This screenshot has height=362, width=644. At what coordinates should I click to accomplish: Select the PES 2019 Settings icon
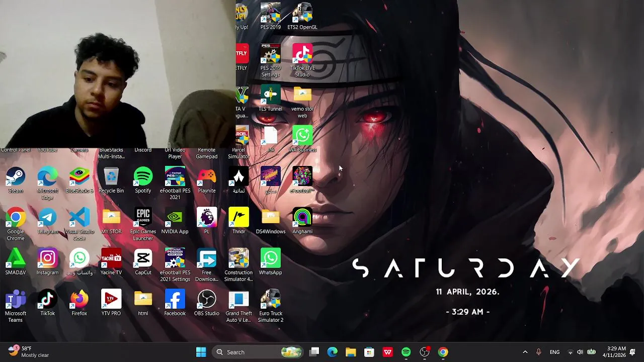tap(271, 61)
